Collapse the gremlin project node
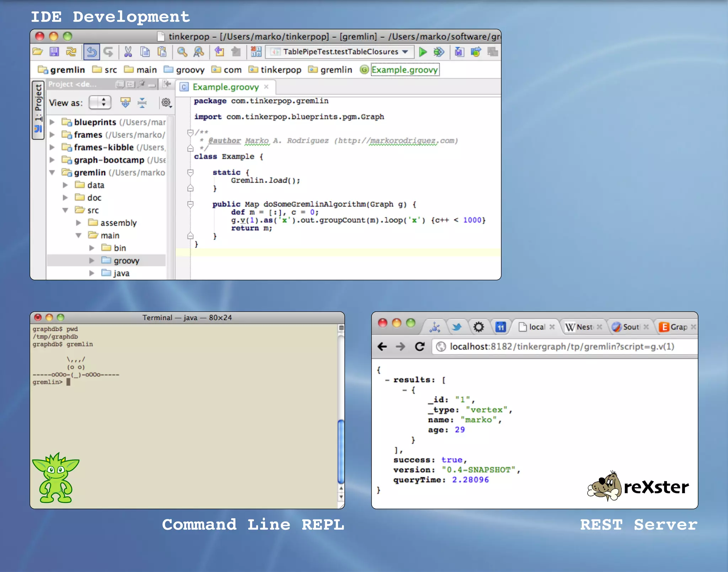This screenshot has height=572, width=728. [x=52, y=173]
